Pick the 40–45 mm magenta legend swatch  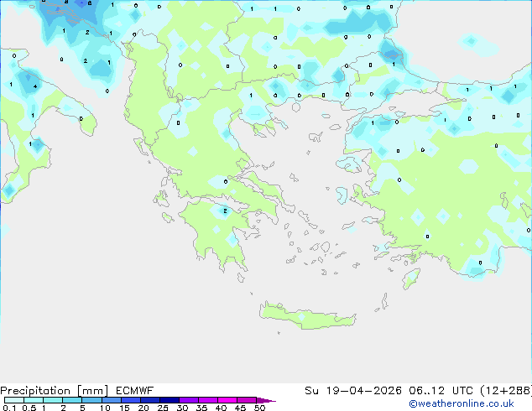227,400
